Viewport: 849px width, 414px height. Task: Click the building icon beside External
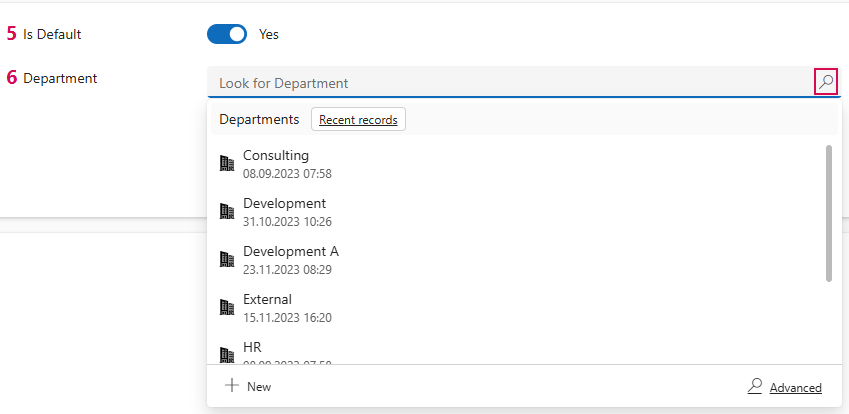(227, 307)
